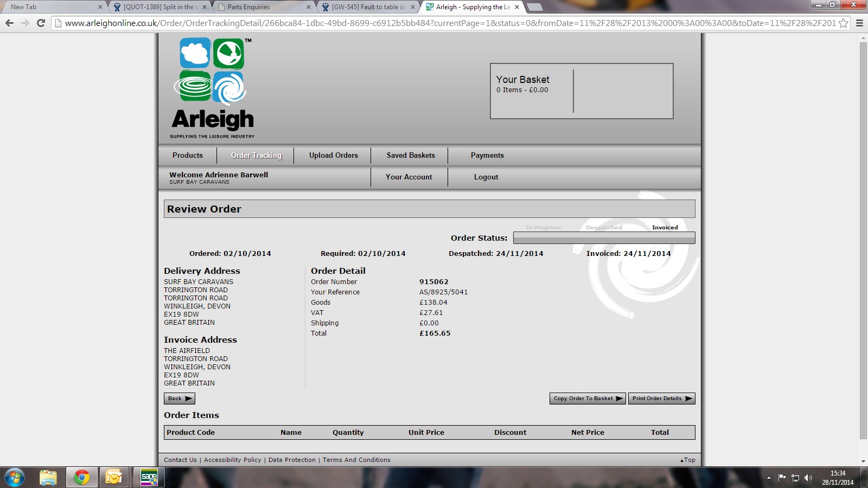Open the network status tray icon

pyautogui.click(x=795, y=478)
